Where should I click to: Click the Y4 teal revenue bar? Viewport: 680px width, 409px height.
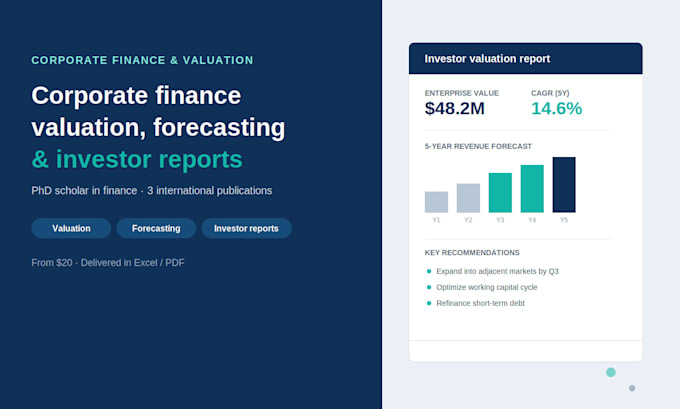pos(532,189)
